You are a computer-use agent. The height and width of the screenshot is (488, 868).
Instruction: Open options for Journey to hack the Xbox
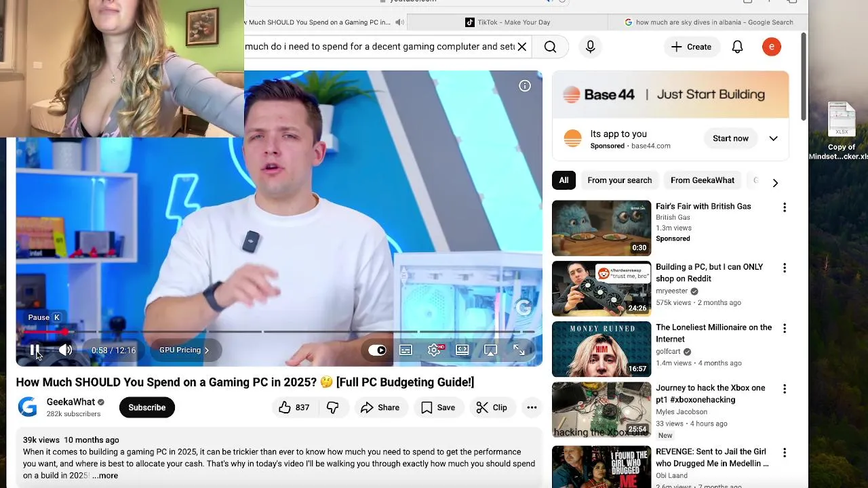click(x=785, y=389)
